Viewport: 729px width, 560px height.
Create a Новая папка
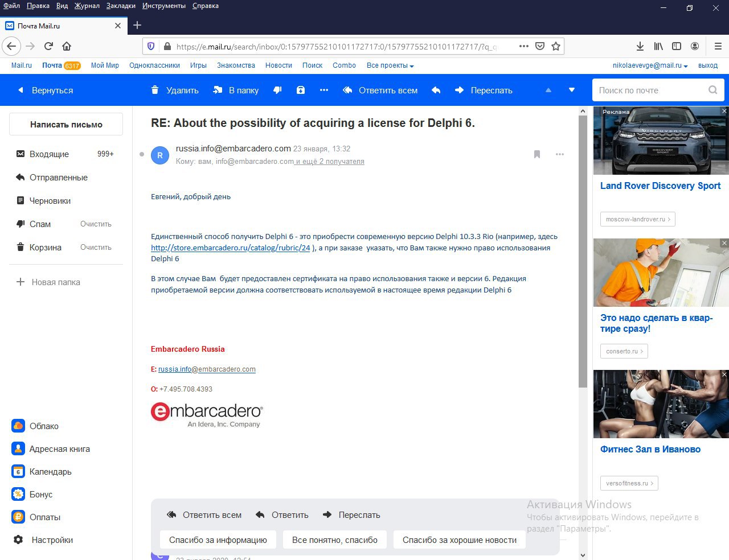tap(48, 282)
